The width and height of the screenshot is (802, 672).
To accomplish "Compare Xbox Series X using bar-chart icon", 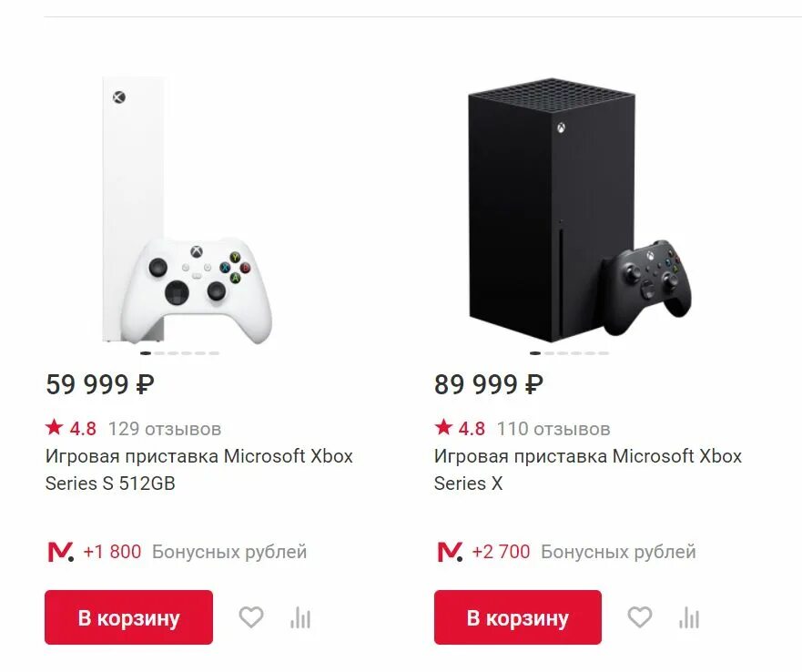I will (688, 618).
